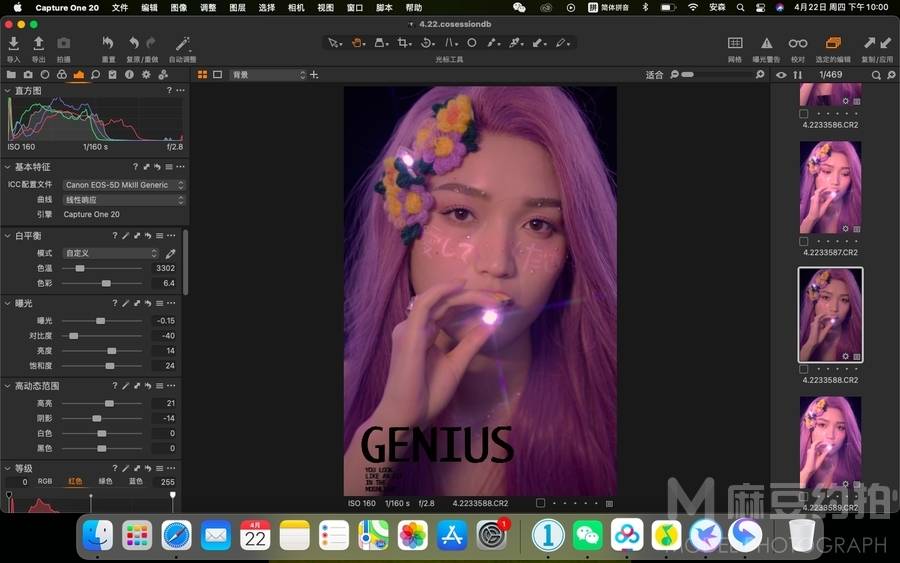Select the Green (绿色) levels channel
Image resolution: width=900 pixels, height=563 pixels.
(106, 482)
